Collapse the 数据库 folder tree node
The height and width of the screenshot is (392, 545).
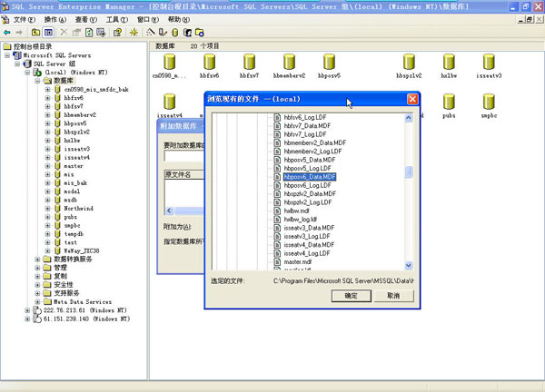37,81
